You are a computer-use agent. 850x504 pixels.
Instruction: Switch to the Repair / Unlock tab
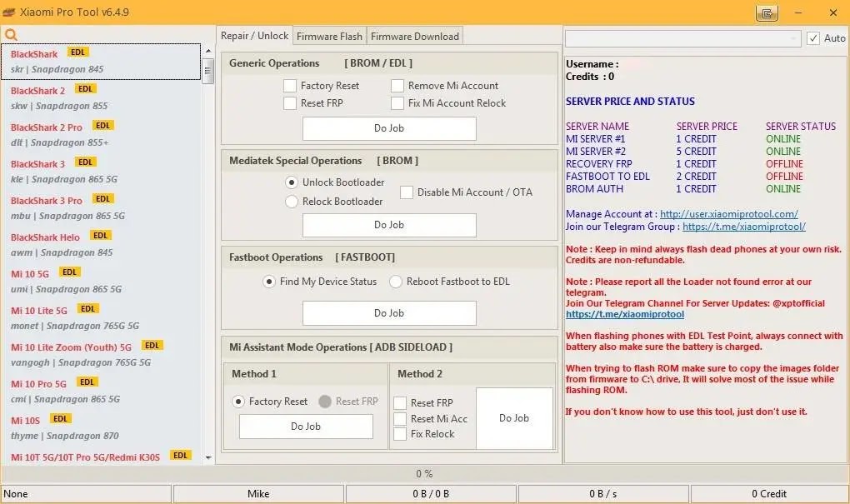pos(254,36)
